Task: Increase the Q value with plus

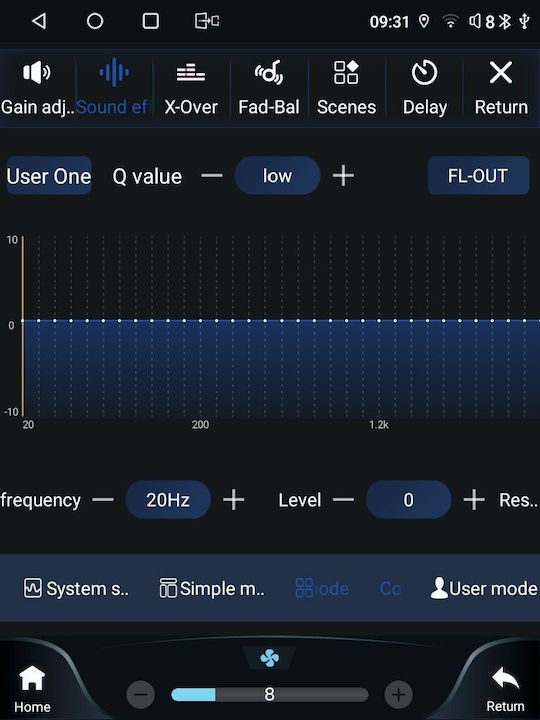Action: click(x=343, y=176)
